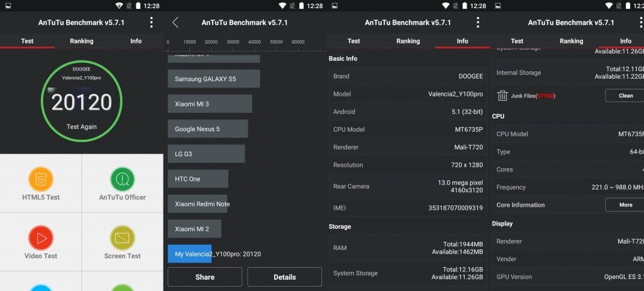
Task: Click the Cores row
Action: [568, 169]
